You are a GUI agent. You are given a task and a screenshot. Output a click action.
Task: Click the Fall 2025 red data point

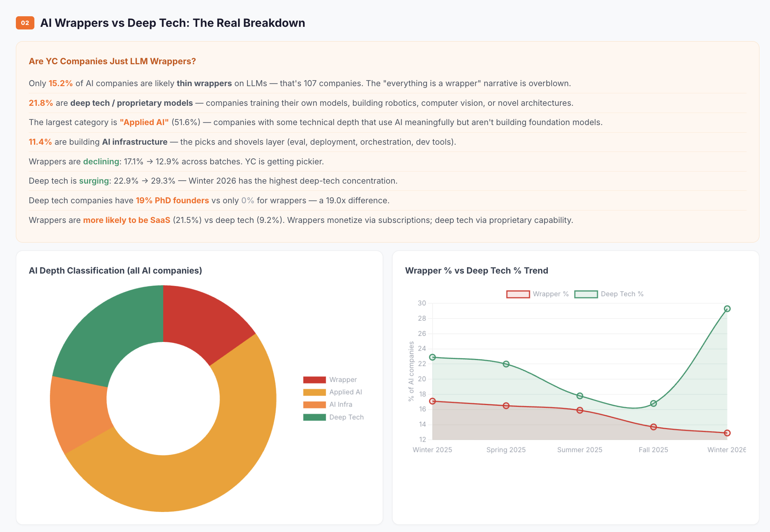coord(653,427)
